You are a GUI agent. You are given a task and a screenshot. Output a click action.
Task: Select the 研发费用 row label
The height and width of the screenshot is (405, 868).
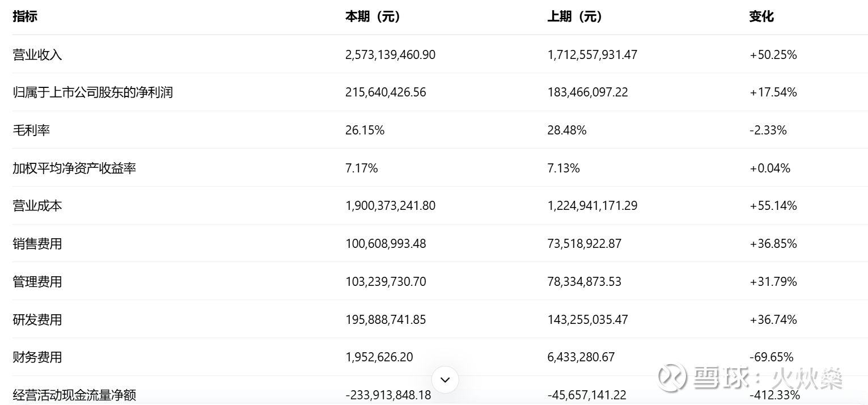[37, 319]
